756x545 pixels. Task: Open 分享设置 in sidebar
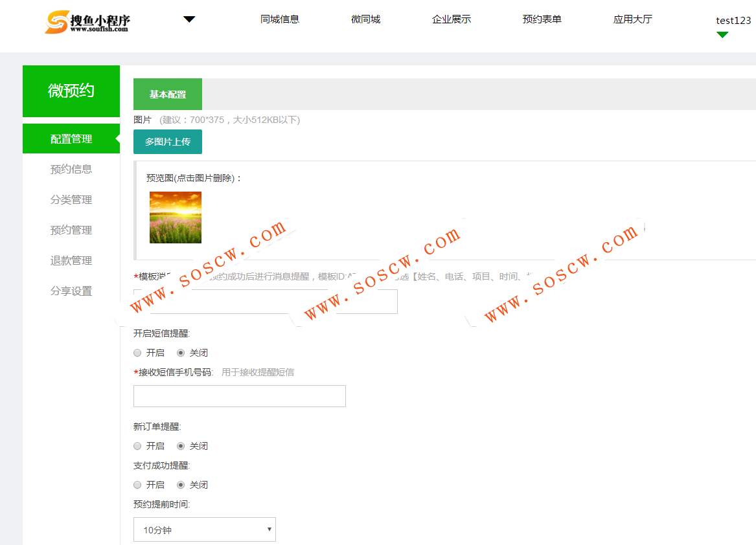click(71, 291)
